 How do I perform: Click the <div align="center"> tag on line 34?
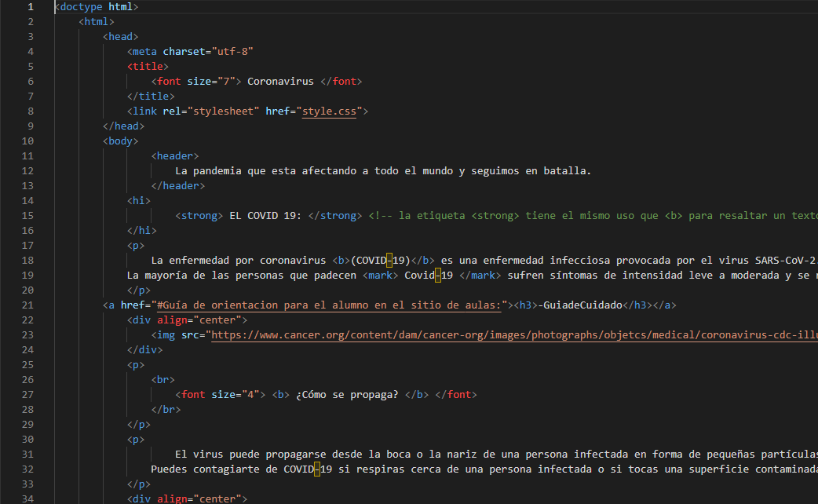tap(187, 499)
